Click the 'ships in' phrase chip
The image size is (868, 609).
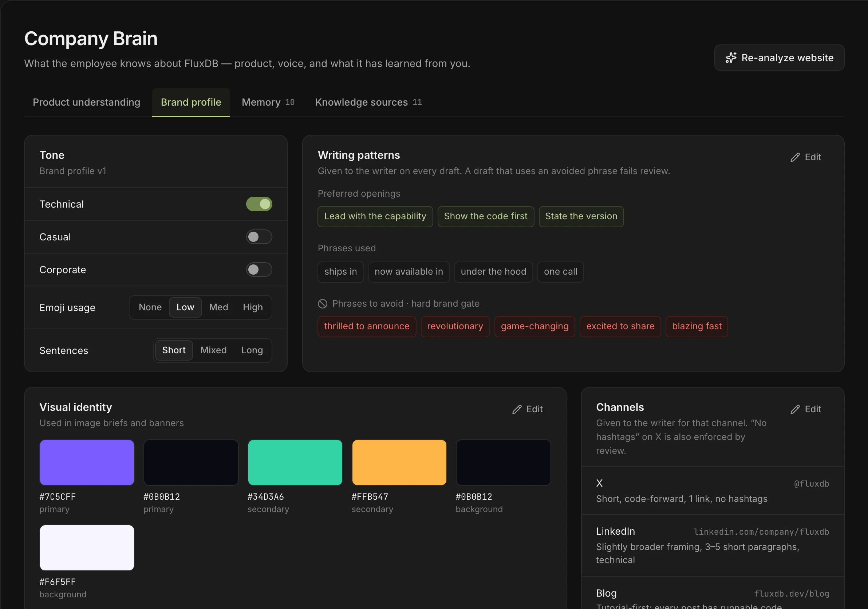[341, 272]
